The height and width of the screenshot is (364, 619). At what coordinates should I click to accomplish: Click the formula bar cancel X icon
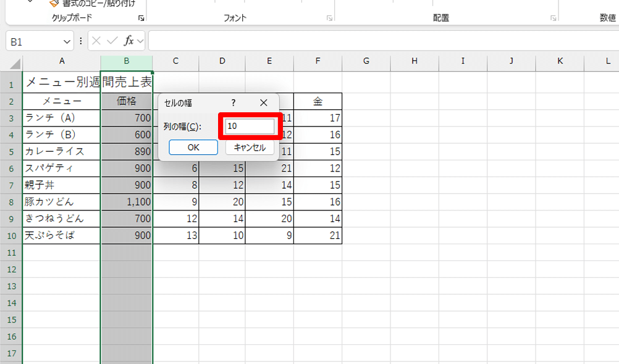pos(96,41)
